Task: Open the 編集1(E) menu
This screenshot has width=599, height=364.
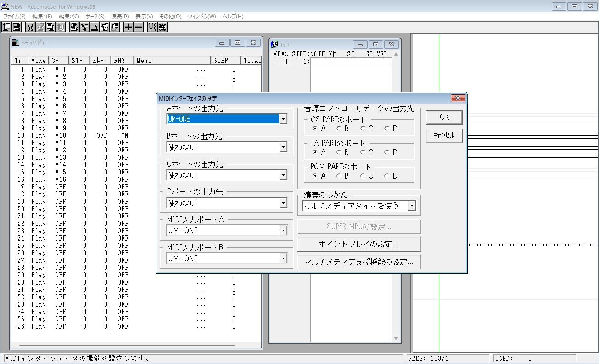Action: [42, 17]
